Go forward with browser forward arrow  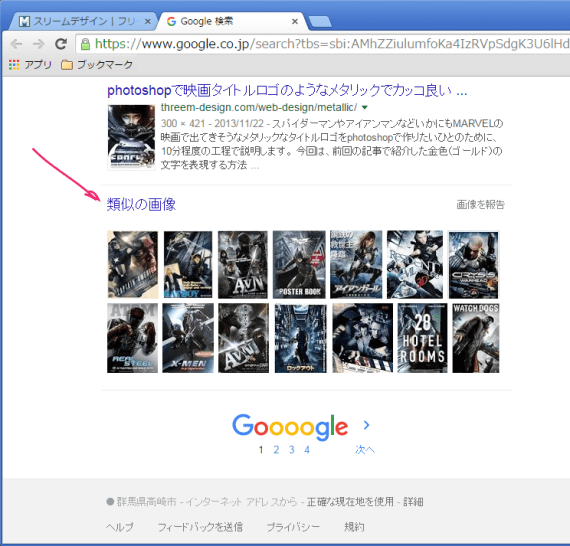click(39, 44)
